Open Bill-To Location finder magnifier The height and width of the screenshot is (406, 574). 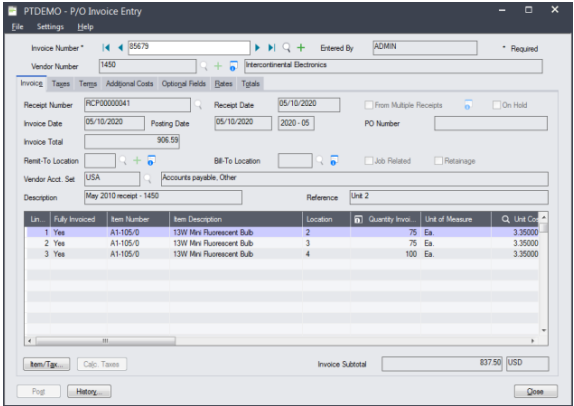(x=320, y=160)
